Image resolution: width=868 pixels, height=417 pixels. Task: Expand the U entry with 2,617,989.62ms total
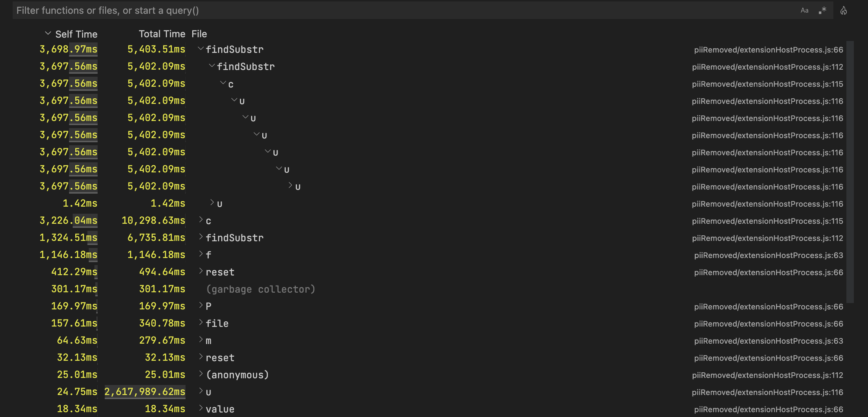[201, 392]
